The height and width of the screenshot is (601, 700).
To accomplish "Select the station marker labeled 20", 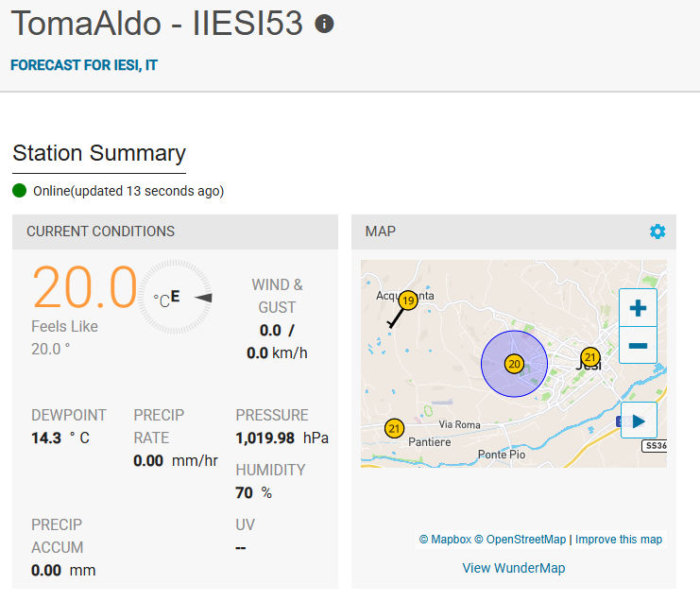I will [514, 364].
